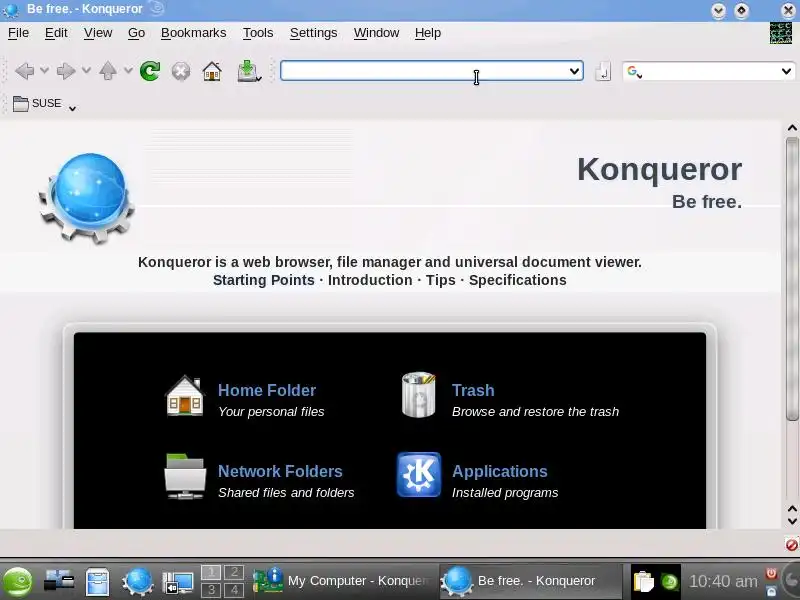Click the vertical scrollbar thumb

click(x=792, y=279)
